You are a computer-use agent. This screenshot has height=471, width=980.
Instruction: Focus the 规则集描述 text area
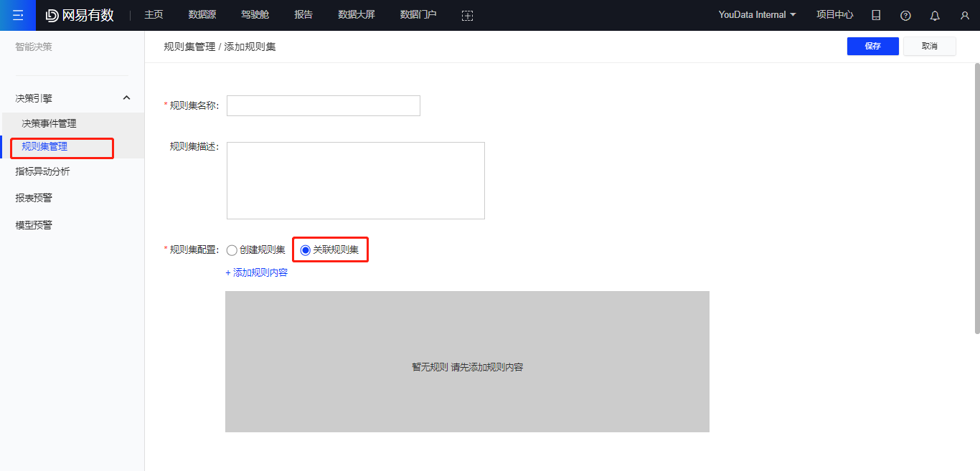tap(356, 181)
